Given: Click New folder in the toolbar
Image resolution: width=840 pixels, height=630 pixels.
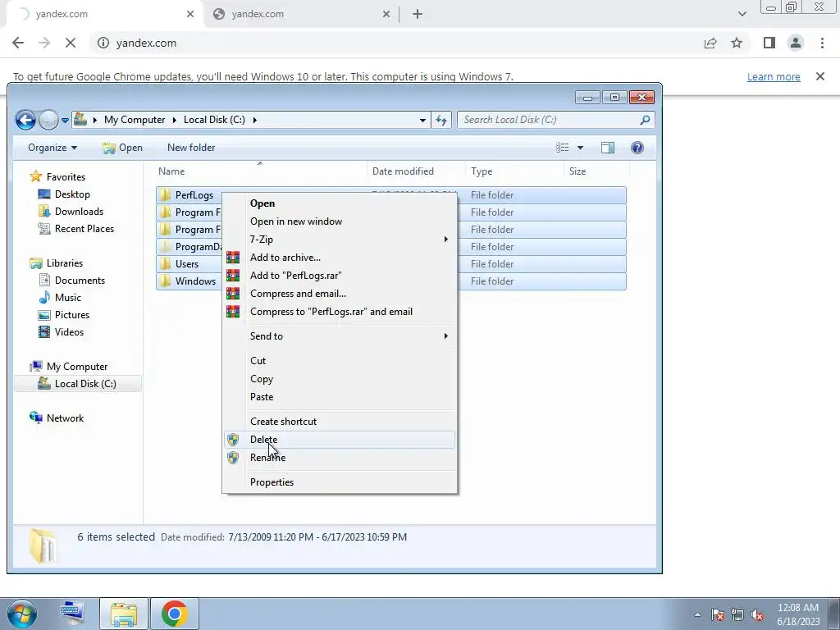Looking at the screenshot, I should point(190,148).
